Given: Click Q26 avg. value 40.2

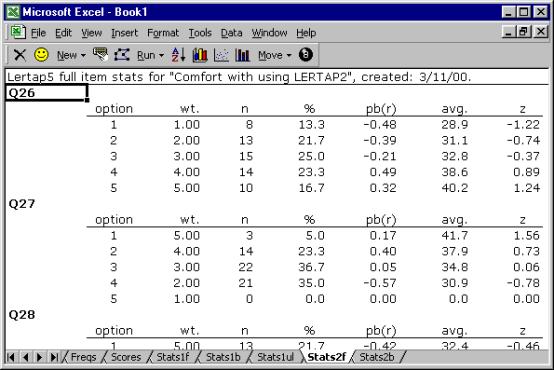Looking at the screenshot, I should click(x=454, y=188).
